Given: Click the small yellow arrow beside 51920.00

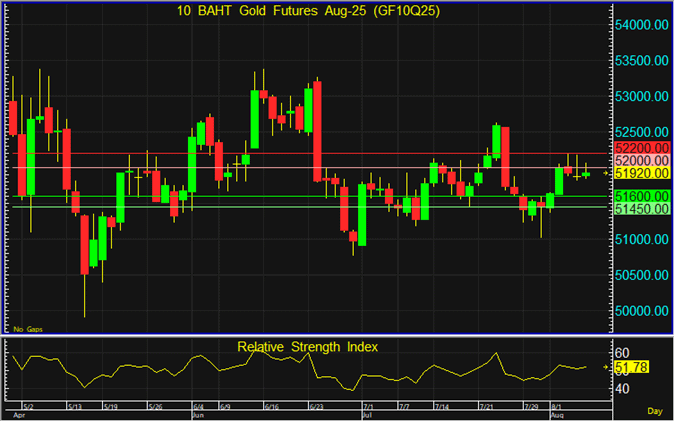Looking at the screenshot, I should pos(613,174).
